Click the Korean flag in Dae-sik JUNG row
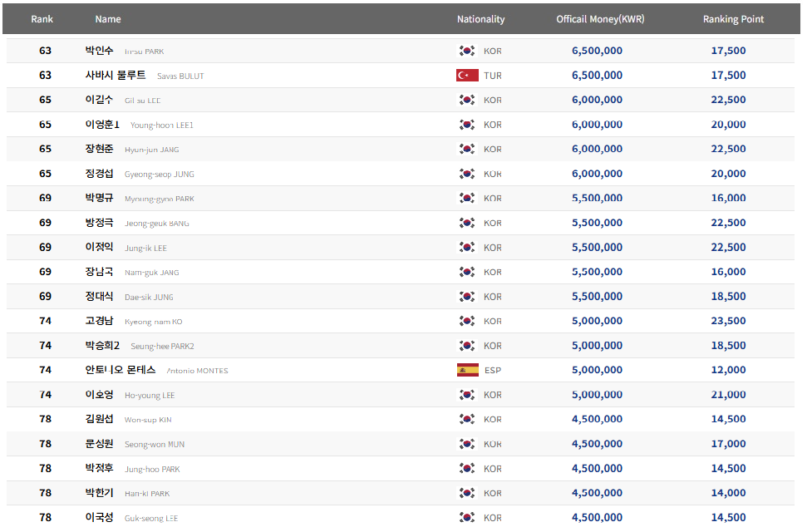The image size is (807, 532). [x=467, y=297]
